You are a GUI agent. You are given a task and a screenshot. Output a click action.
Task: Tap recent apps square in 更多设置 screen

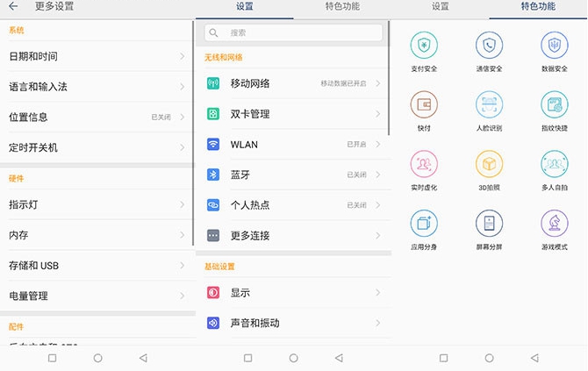tap(53, 358)
